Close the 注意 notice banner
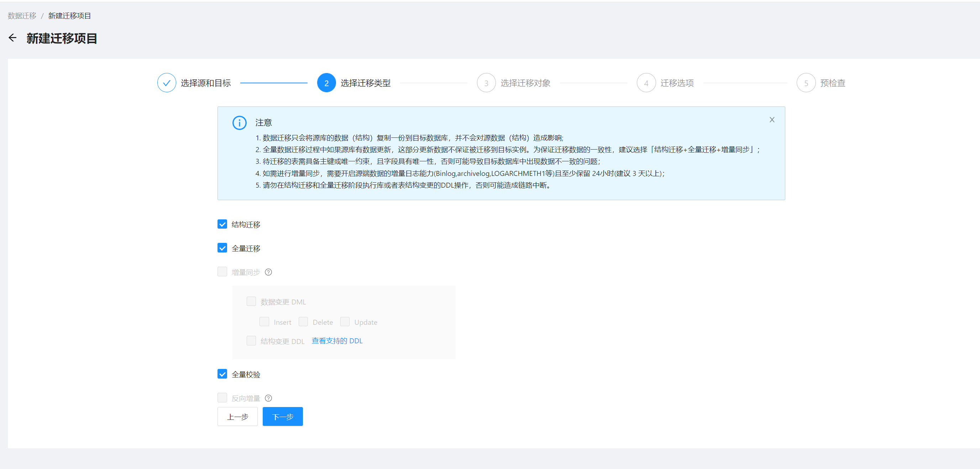 coord(771,120)
